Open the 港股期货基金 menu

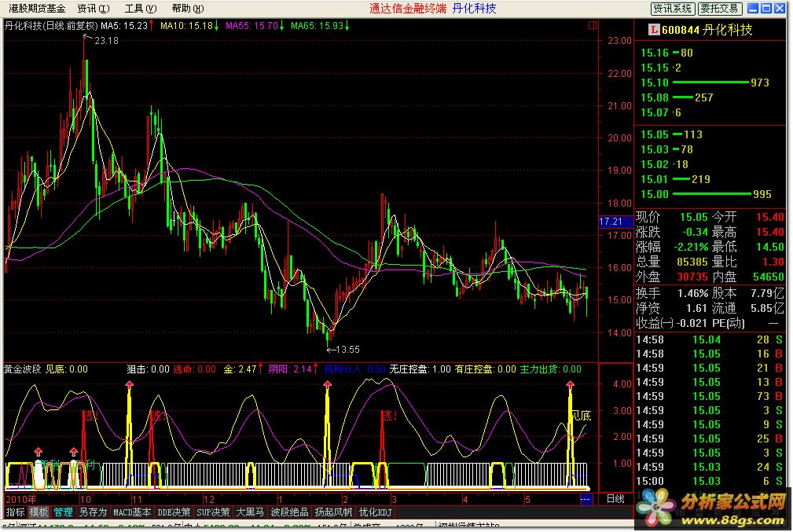pos(37,9)
